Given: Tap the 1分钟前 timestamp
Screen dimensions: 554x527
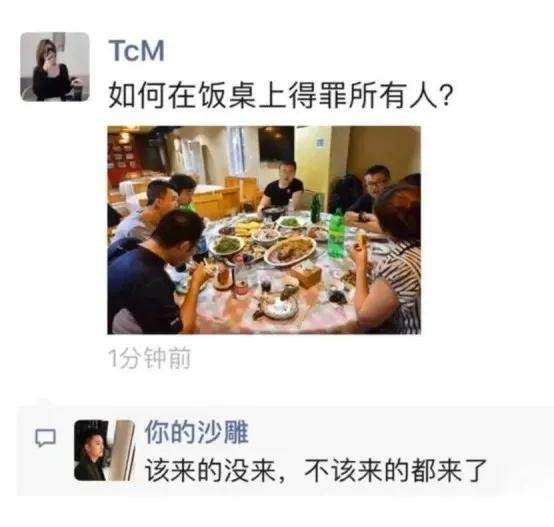Looking at the screenshot, I should click(149, 359).
